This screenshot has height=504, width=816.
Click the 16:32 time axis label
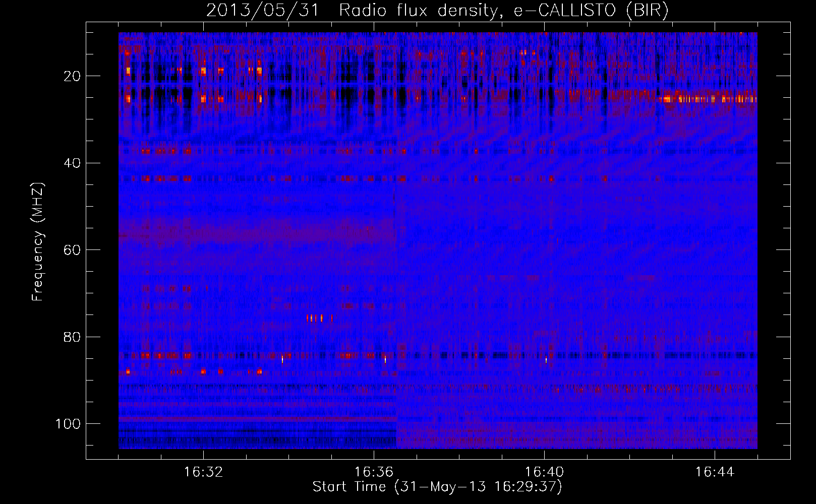(203, 472)
